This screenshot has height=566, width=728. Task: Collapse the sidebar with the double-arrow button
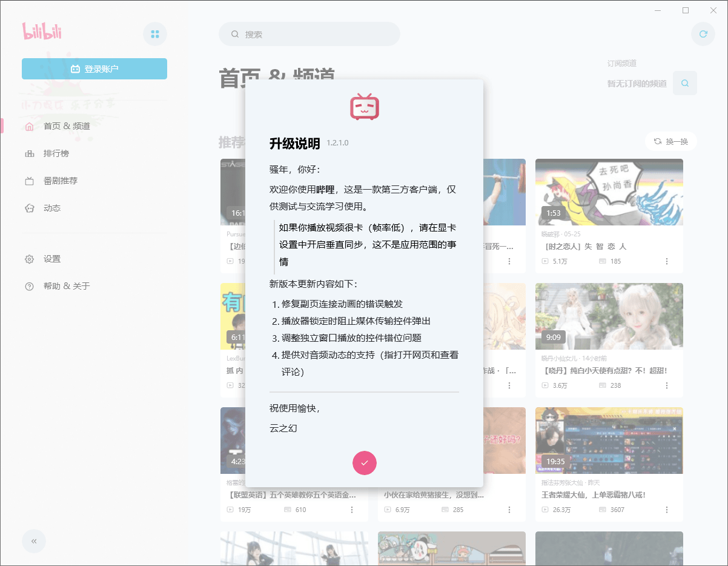[34, 541]
